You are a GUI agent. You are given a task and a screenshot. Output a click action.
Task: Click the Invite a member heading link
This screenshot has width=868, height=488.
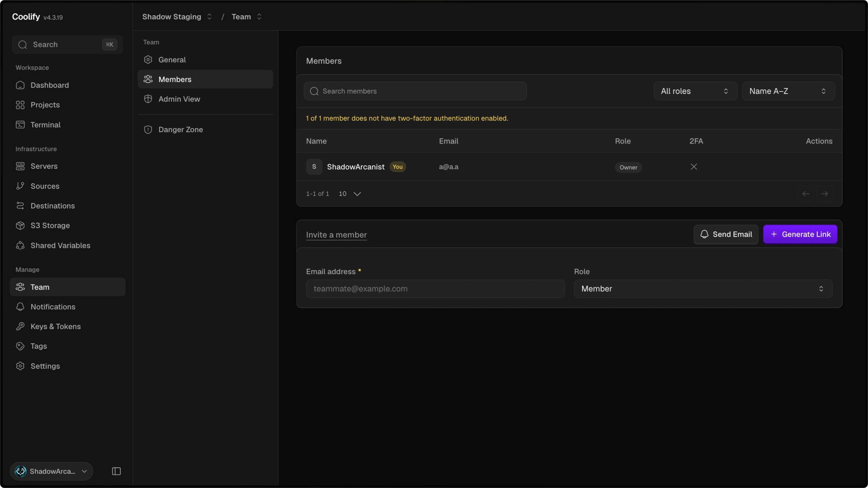point(336,235)
